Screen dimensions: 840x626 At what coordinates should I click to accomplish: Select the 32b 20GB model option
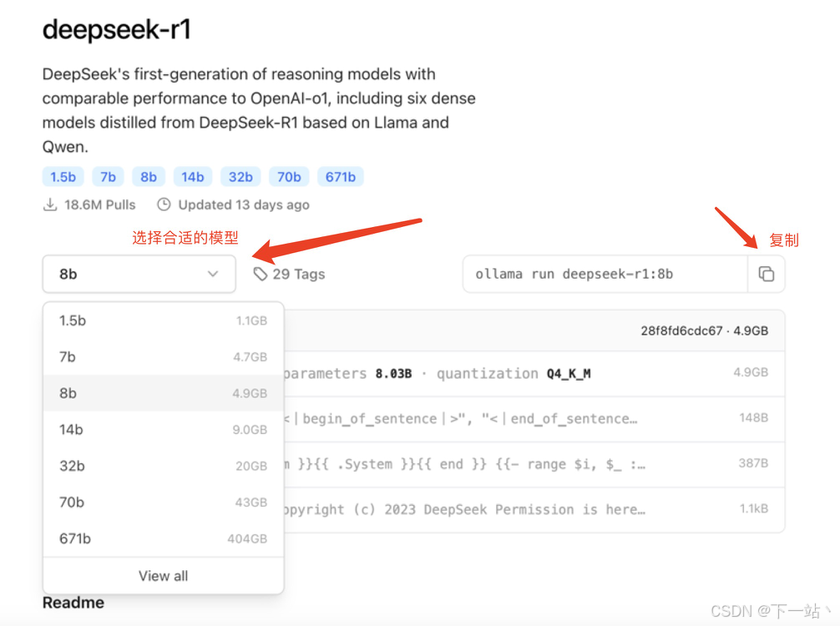click(x=163, y=466)
